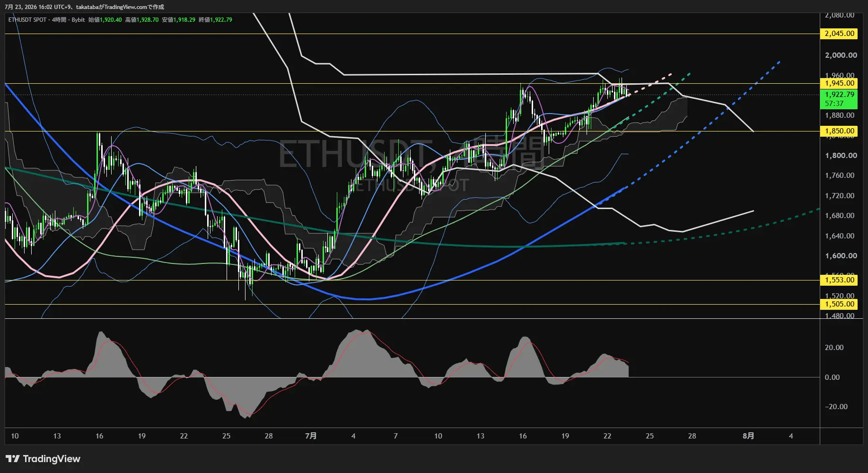
Task: Click the countdown timer 57:37
Action: click(834, 104)
